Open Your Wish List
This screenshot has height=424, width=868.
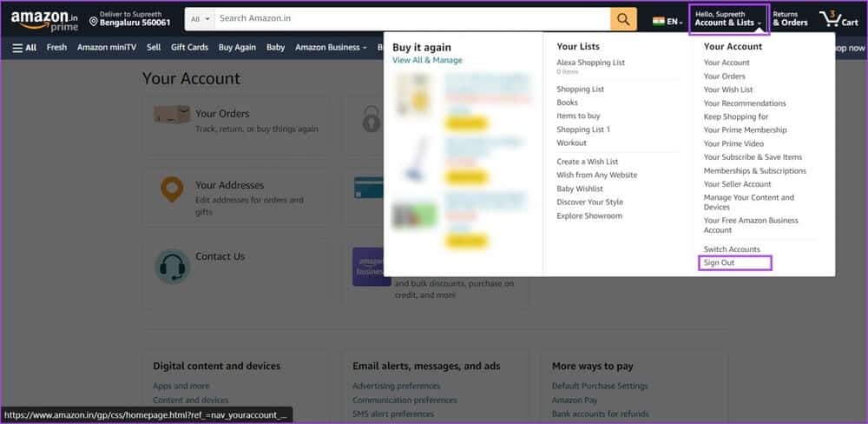coord(728,89)
